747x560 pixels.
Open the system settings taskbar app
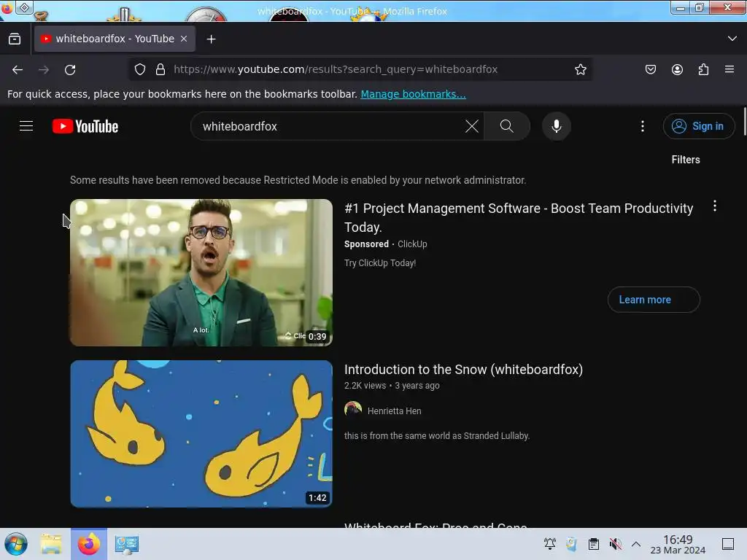pyautogui.click(x=126, y=544)
